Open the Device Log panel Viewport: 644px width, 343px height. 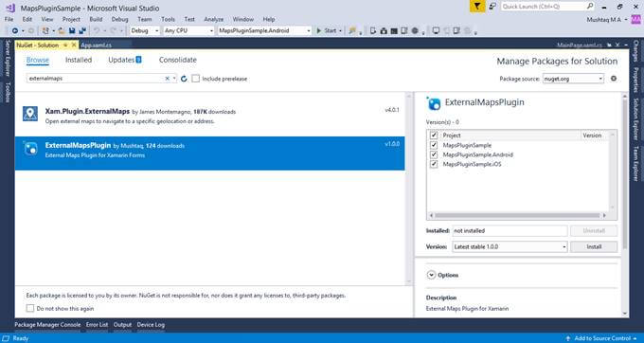pyautogui.click(x=151, y=325)
